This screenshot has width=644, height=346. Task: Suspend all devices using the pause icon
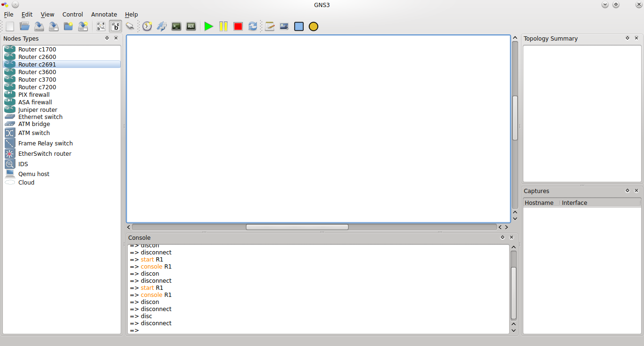[x=223, y=26]
